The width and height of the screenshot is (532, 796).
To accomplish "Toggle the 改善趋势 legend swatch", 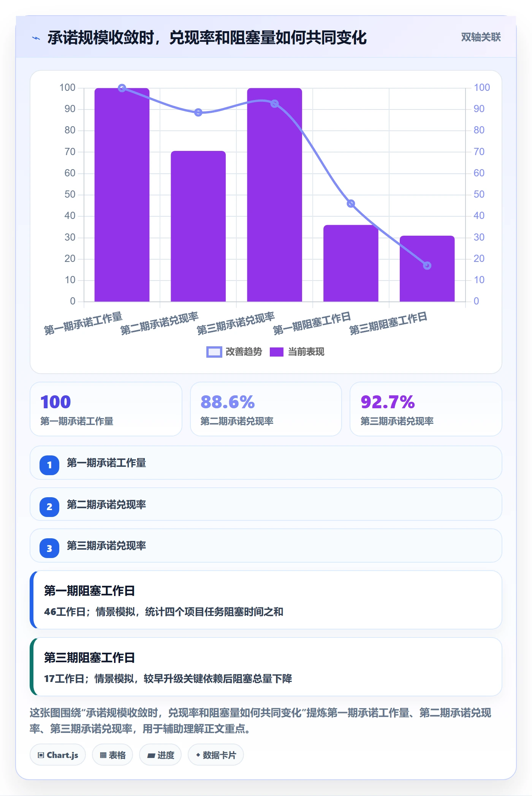I will (214, 352).
